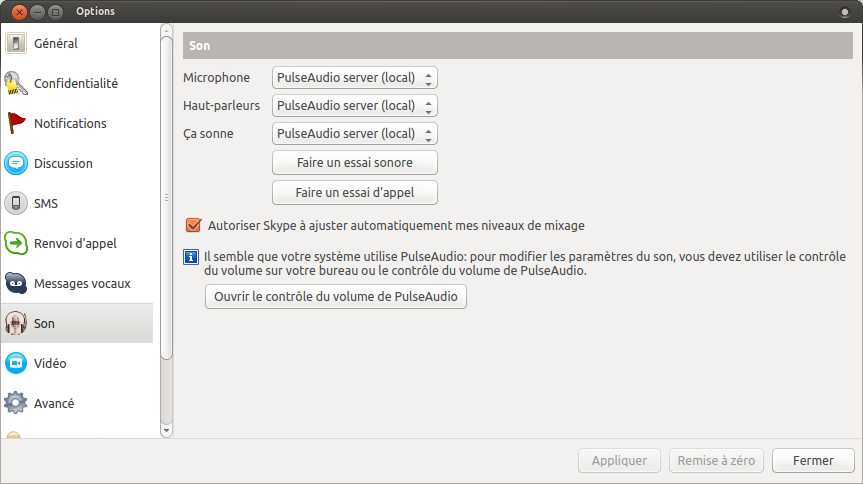Open the Avancé gear icon

coord(15,404)
